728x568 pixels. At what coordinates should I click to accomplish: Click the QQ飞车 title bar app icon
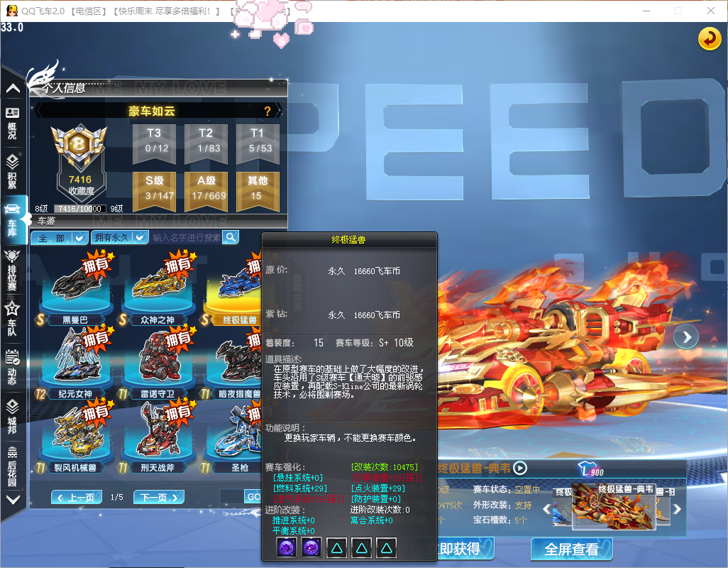click(x=11, y=10)
